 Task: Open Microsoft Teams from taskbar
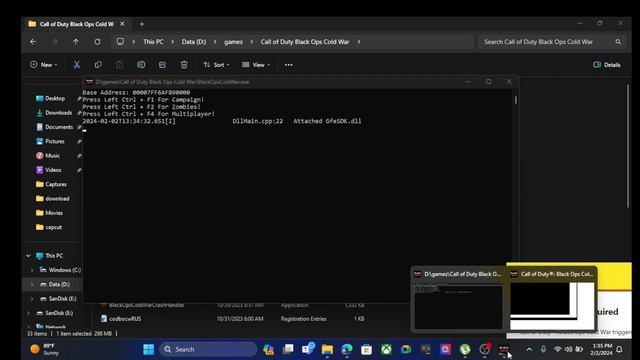click(308, 349)
